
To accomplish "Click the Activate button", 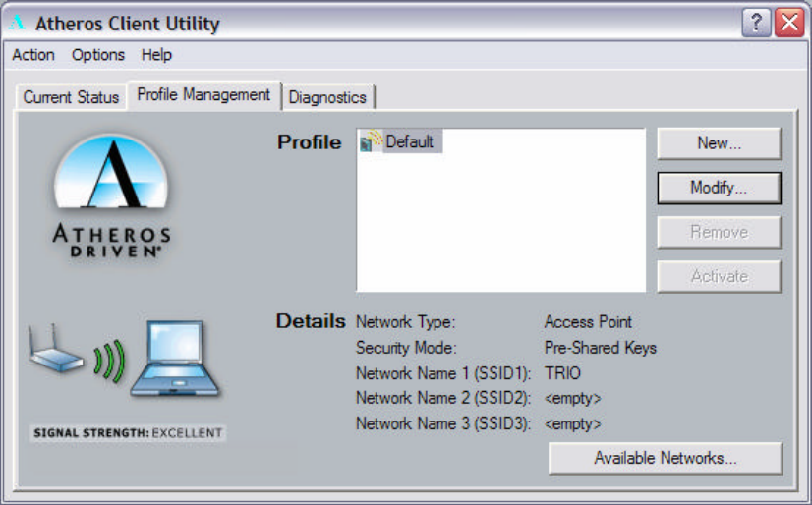I will click(719, 277).
